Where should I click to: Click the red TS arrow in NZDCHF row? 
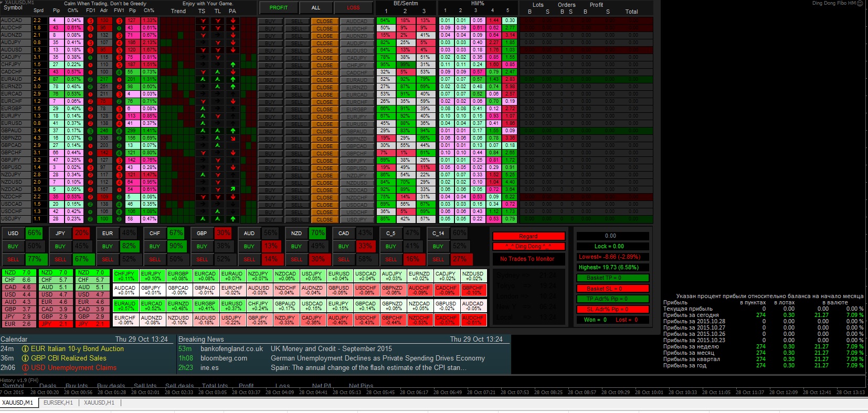coord(203,197)
